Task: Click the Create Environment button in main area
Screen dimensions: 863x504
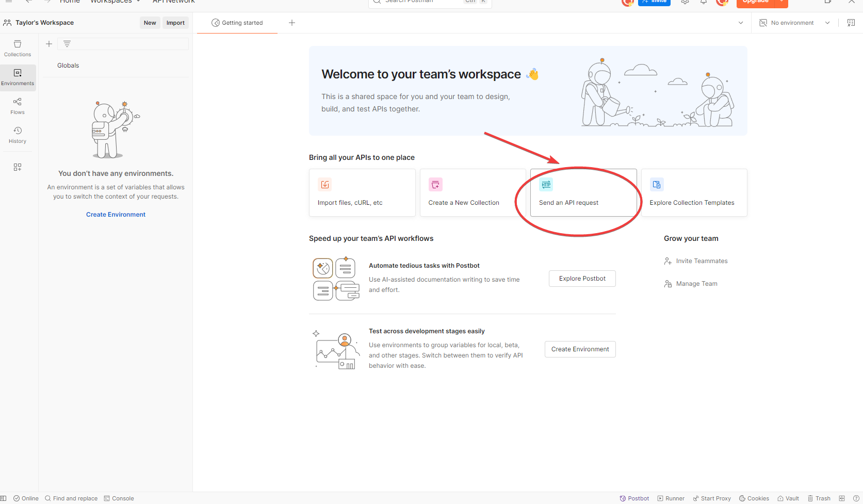Action: [580, 349]
